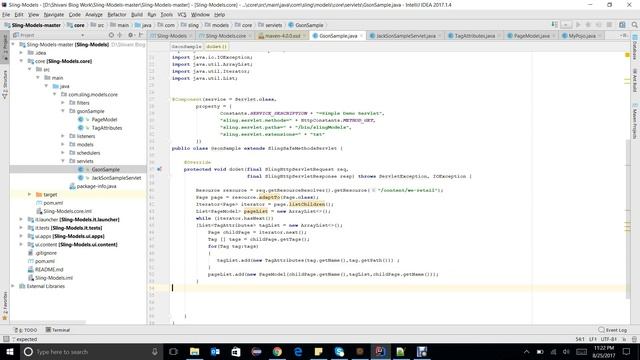This screenshot has height=360, width=640.
Task: Click the UTF-8 encoding selector
Action: click(x=609, y=339)
